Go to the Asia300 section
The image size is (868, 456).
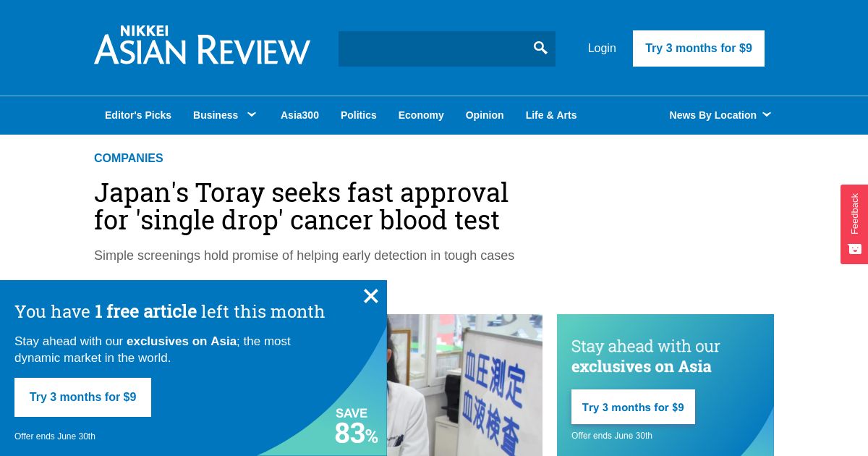pos(299,115)
